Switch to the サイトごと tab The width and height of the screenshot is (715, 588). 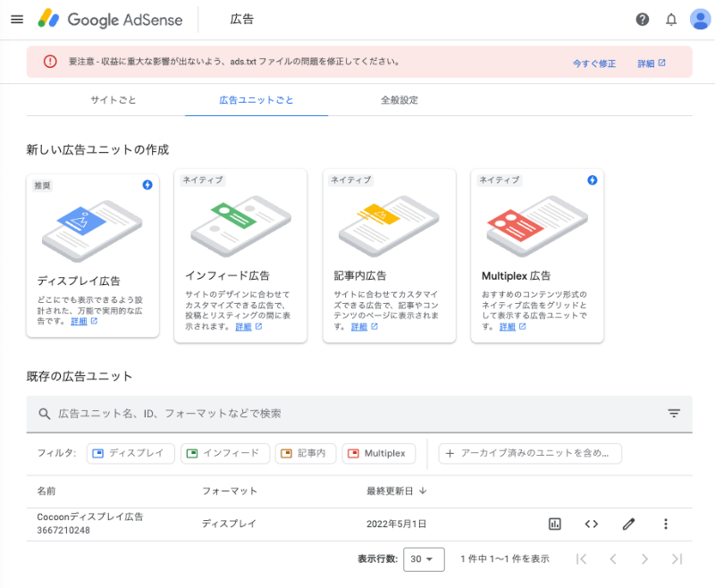click(114, 100)
